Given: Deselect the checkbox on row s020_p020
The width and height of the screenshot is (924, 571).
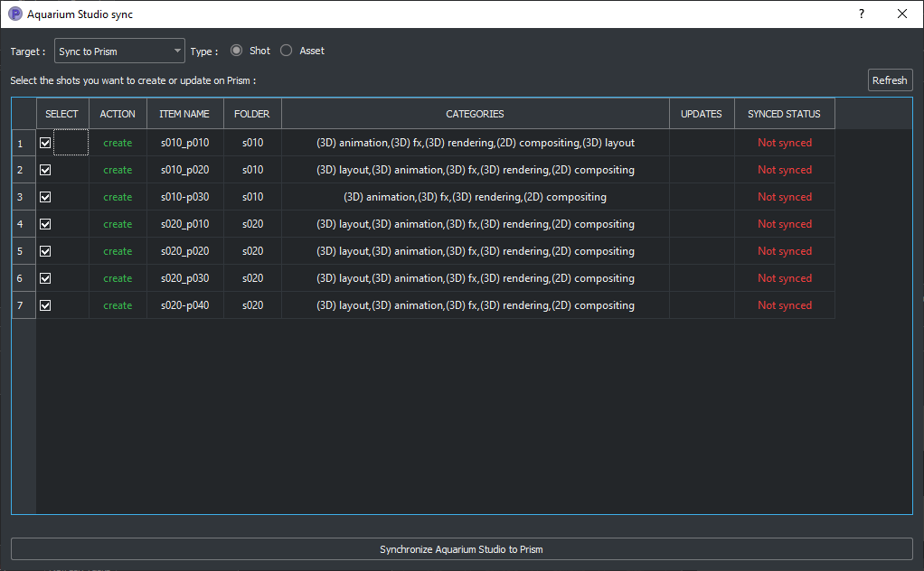Looking at the screenshot, I should click(x=45, y=251).
